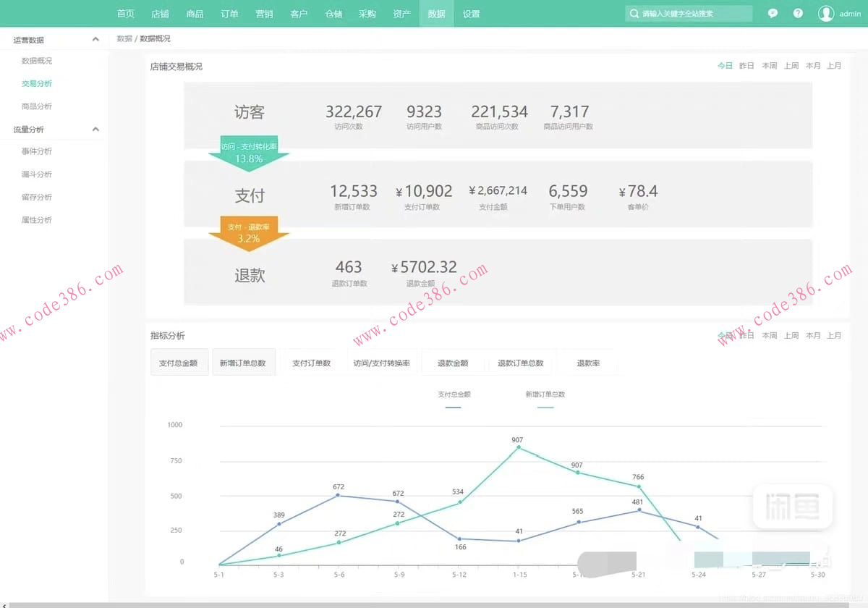Image resolution: width=868 pixels, height=608 pixels.
Task: Click the 数据 breadcrumb link
Action: point(124,38)
